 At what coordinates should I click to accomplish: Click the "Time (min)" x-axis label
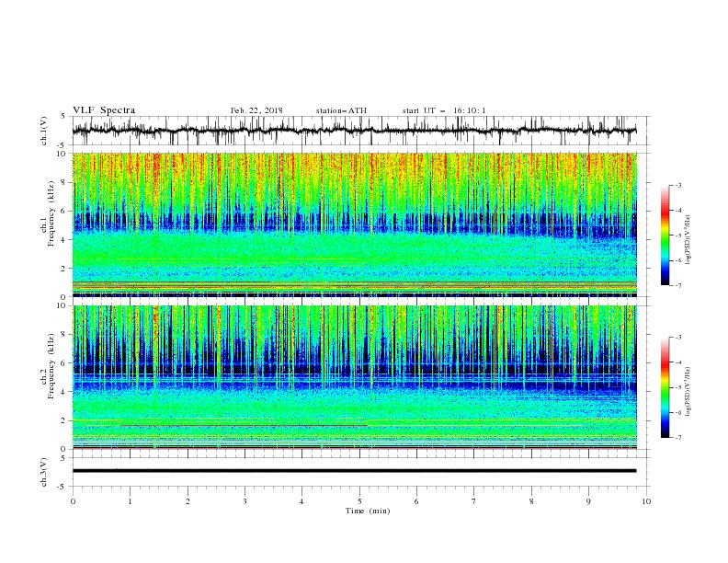coord(368,511)
